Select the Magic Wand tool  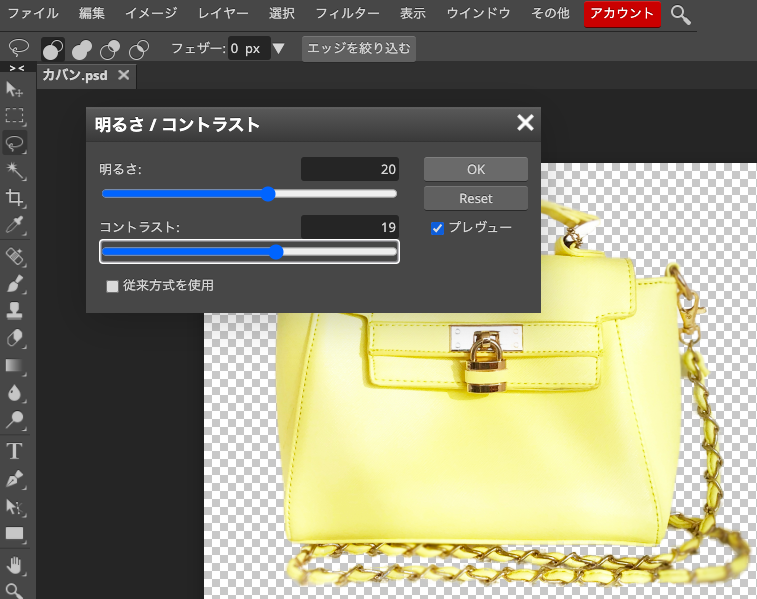14,170
